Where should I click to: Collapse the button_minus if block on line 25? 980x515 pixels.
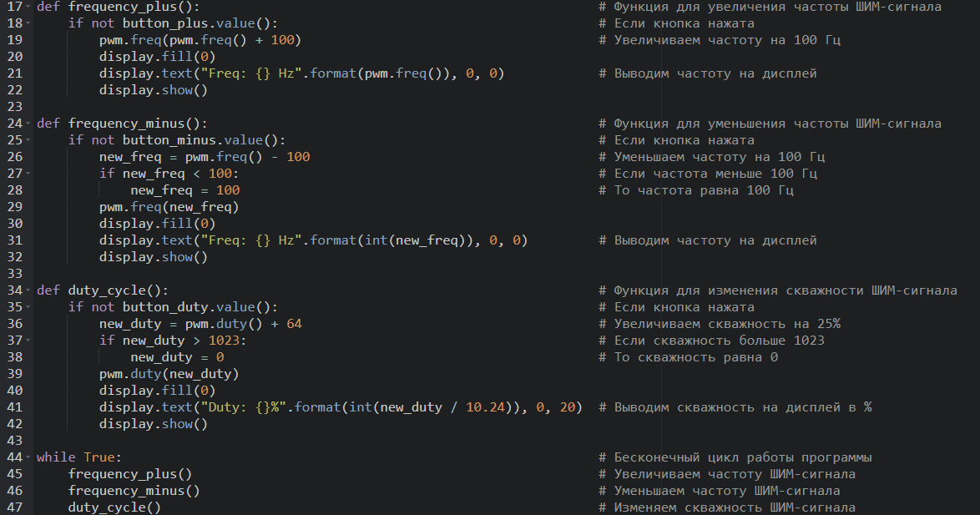28,140
